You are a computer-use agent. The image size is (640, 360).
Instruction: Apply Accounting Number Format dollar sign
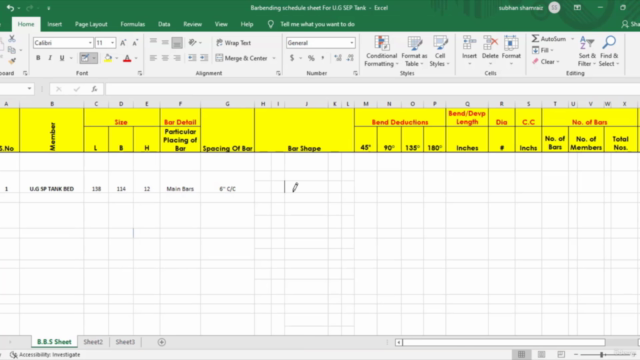pos(292,58)
